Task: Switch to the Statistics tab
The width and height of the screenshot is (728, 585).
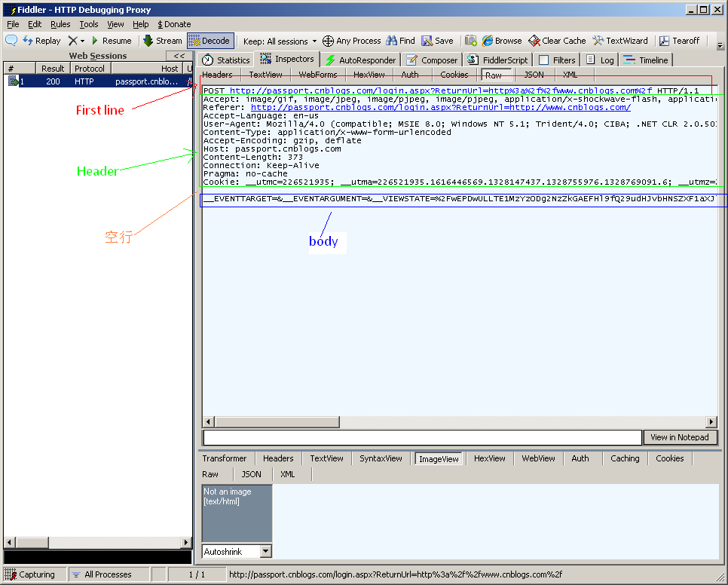Action: point(227,60)
